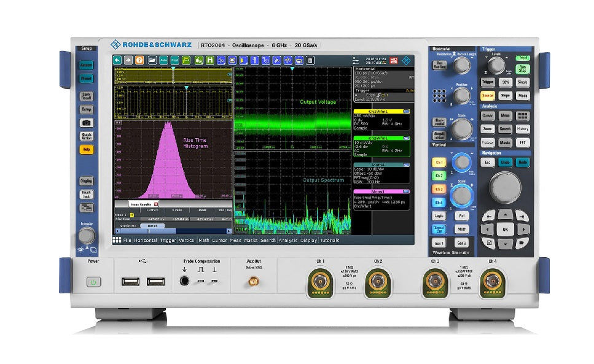Toggle channel Ch 1 on
This screenshot has width=594, height=364.
[439, 162]
